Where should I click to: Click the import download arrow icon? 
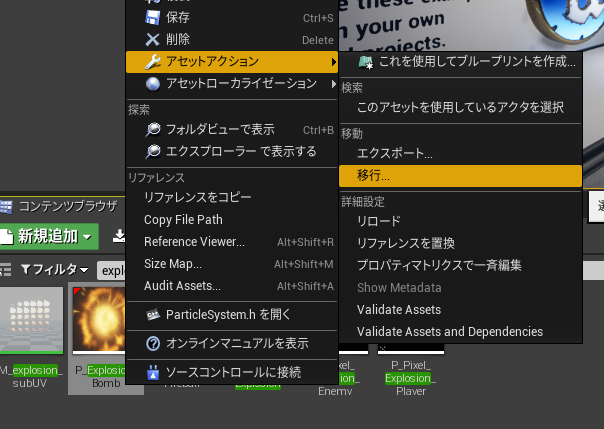[119, 236]
